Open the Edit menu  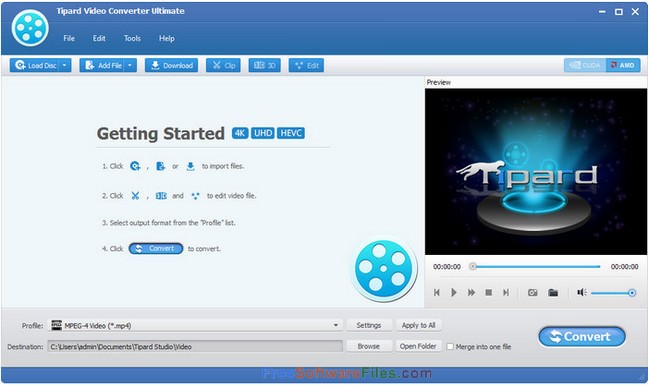pyautogui.click(x=99, y=38)
